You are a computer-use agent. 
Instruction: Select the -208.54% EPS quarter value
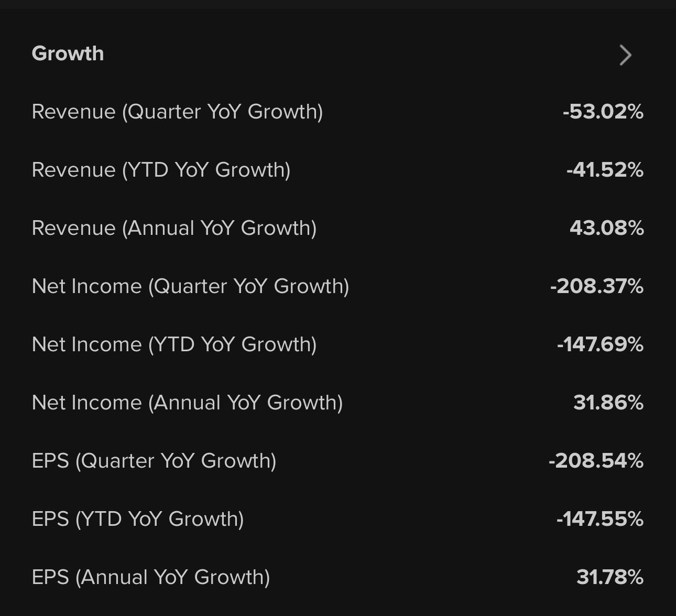click(596, 461)
